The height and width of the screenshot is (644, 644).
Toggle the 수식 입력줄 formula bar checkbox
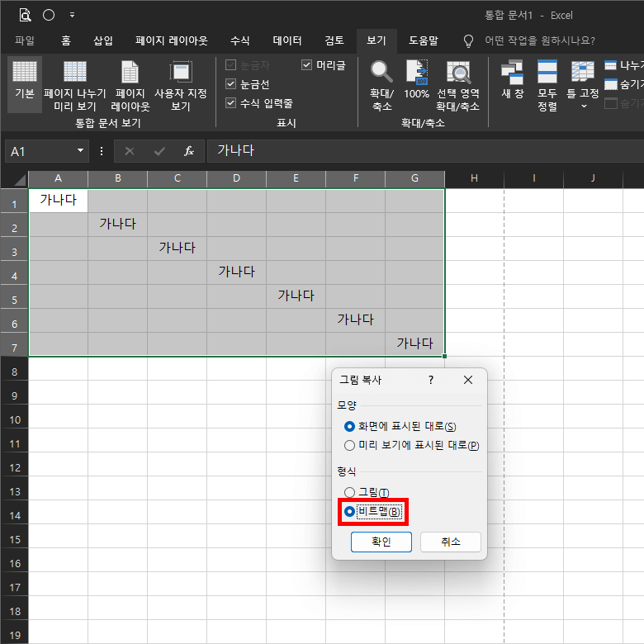coord(231,102)
